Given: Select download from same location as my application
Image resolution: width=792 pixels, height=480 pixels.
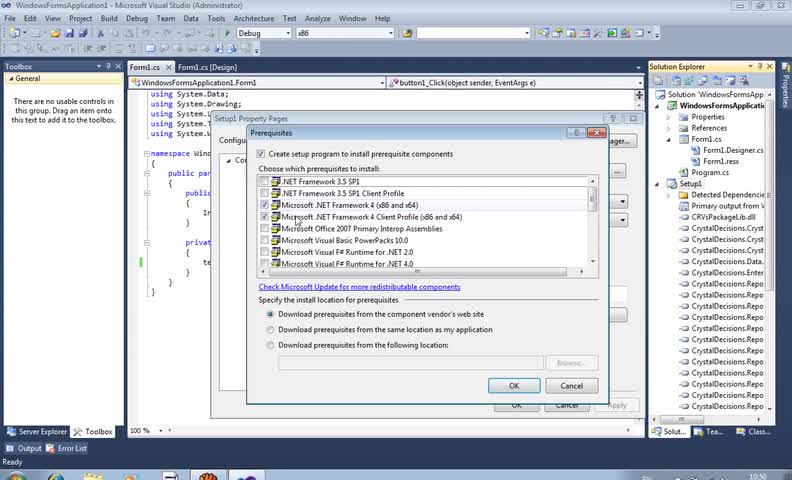Looking at the screenshot, I should point(270,329).
